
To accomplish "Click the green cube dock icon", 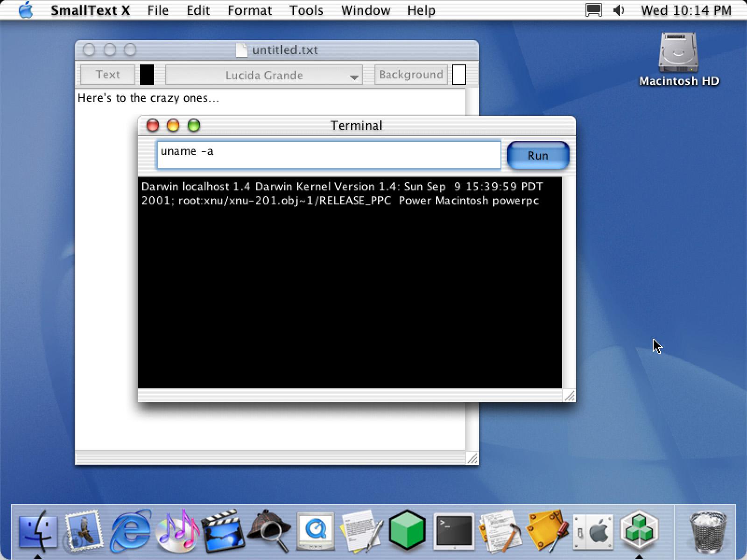I will [408, 531].
